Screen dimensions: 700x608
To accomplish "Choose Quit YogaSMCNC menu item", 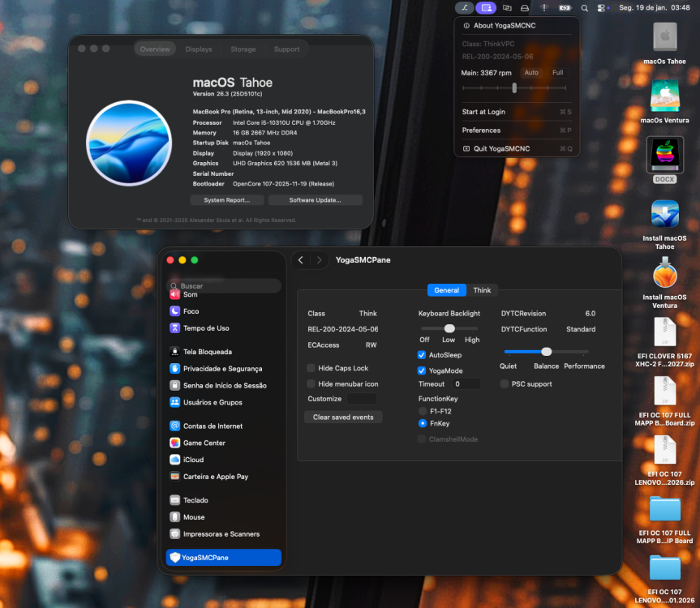I will [517, 148].
